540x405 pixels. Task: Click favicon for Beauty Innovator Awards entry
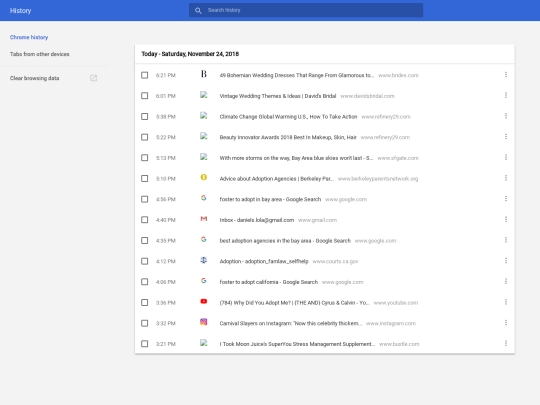pyautogui.click(x=204, y=136)
